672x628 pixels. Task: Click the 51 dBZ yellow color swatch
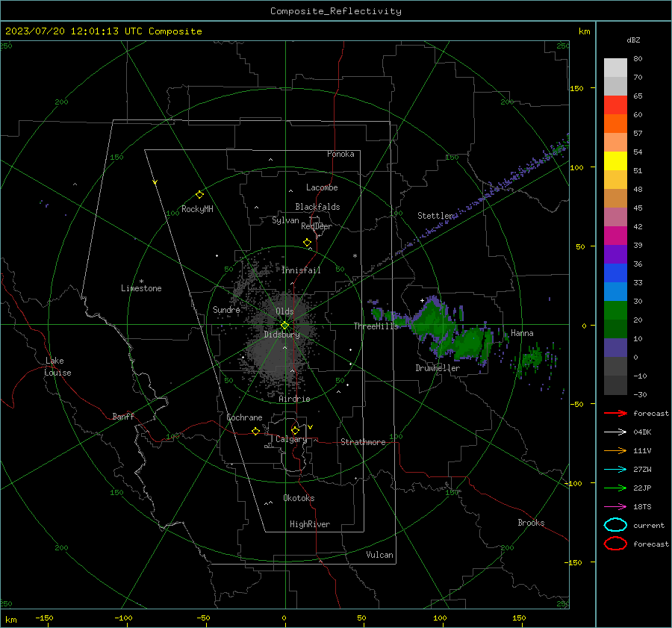click(615, 161)
